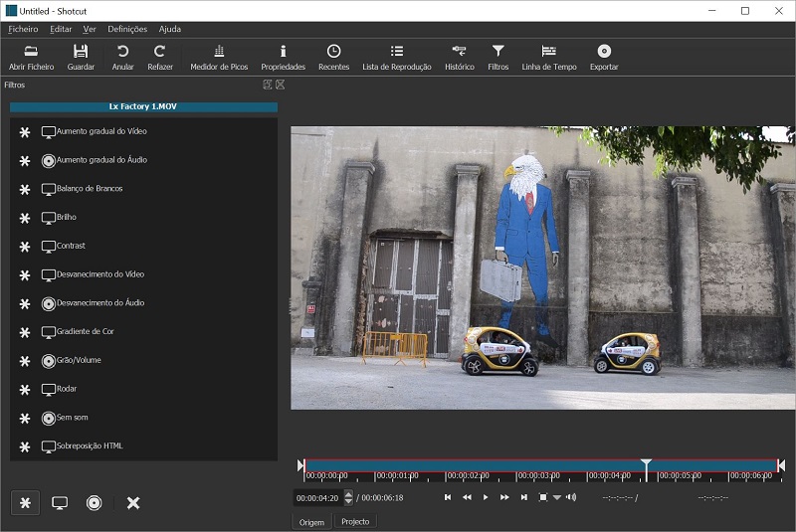Image resolution: width=796 pixels, height=532 pixels.
Task: Switch to the Origem tab
Action: point(311,522)
